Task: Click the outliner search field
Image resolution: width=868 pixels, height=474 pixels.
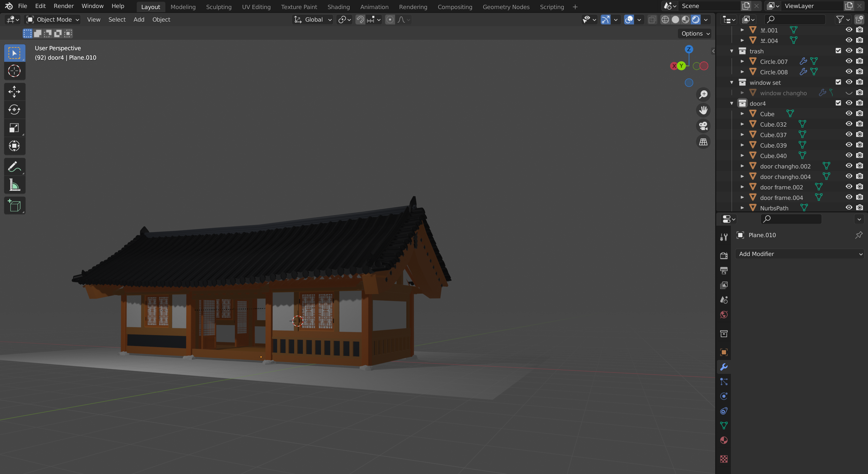Action: (x=795, y=20)
